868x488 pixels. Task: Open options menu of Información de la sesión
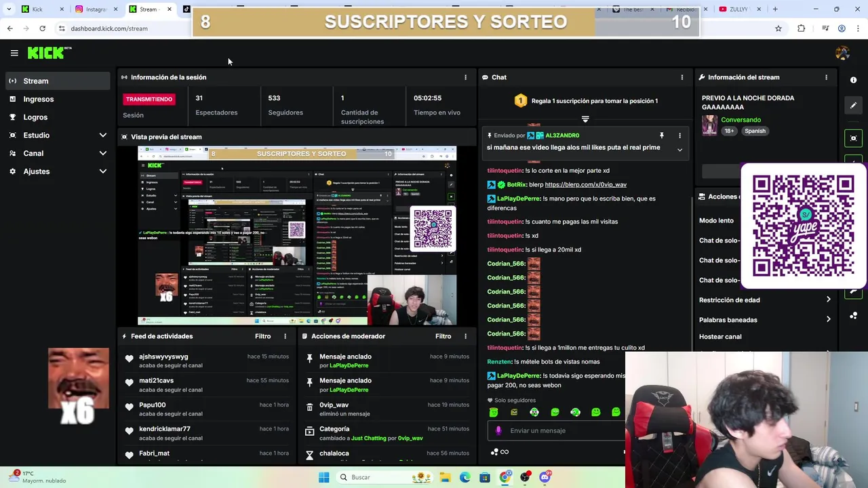465,77
